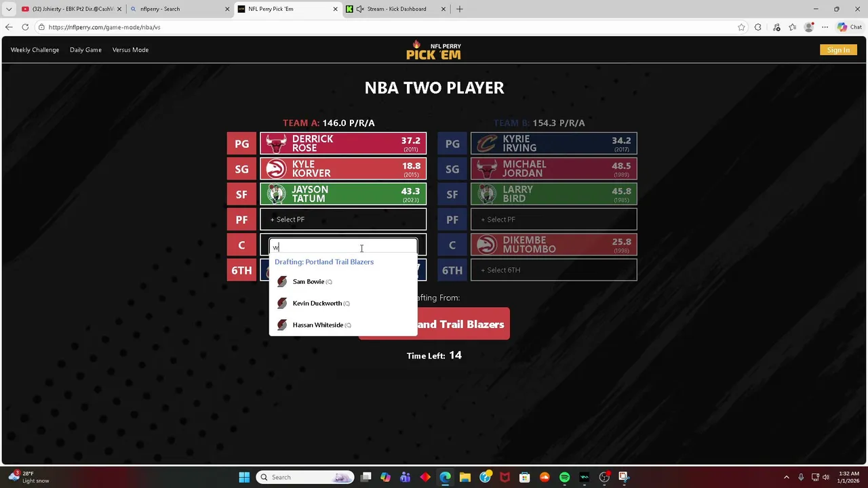Open File Explorer from the taskbar
Viewport: 868px width, 488px height.
[x=465, y=477]
